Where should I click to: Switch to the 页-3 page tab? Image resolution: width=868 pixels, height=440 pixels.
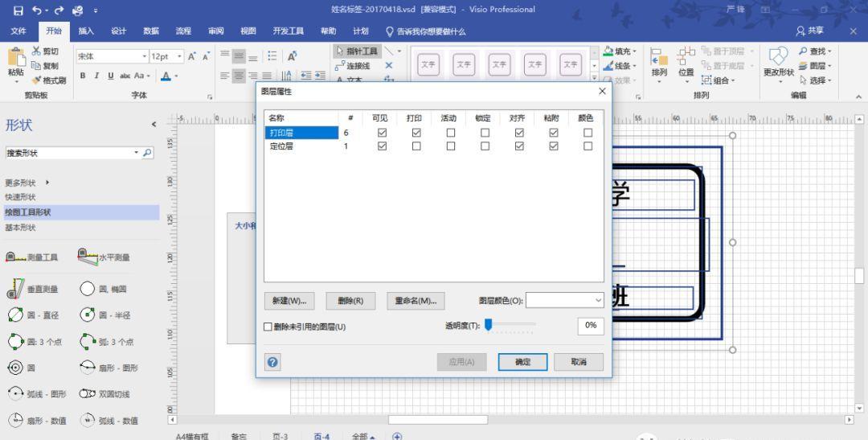280,435
